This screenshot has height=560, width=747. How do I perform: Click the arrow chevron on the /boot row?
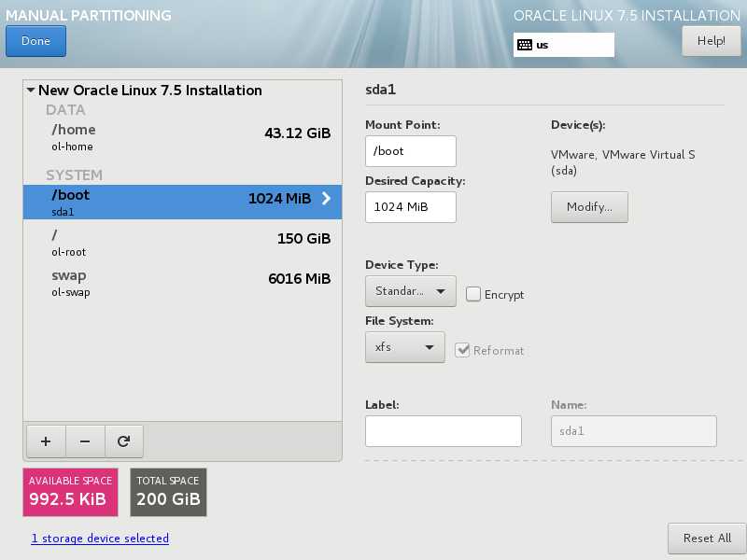326,198
